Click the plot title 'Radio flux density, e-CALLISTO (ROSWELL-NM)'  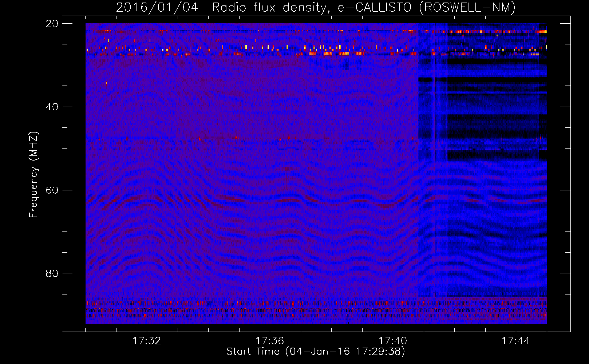coord(364,7)
